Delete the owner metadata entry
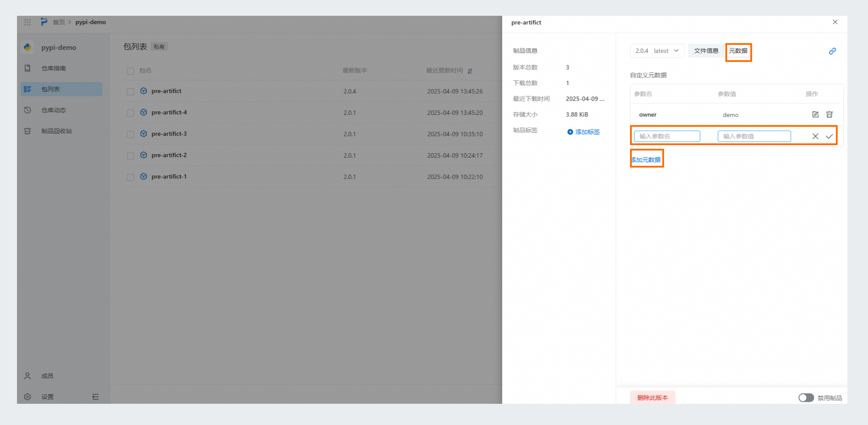 (x=829, y=114)
